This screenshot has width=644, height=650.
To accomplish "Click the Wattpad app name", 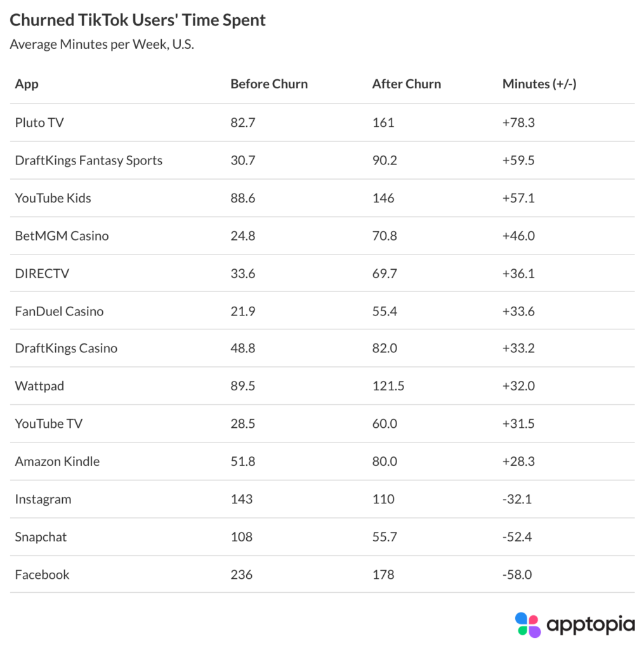I will pos(39,386).
